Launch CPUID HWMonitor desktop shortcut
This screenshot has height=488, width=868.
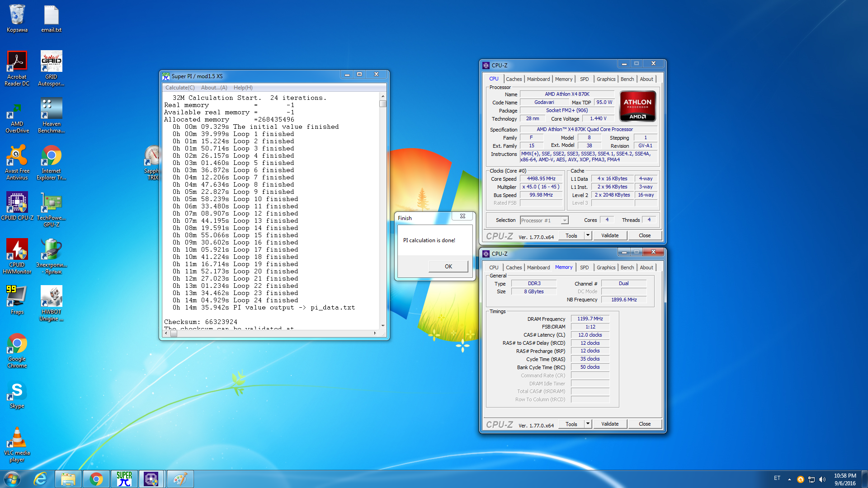pyautogui.click(x=17, y=257)
